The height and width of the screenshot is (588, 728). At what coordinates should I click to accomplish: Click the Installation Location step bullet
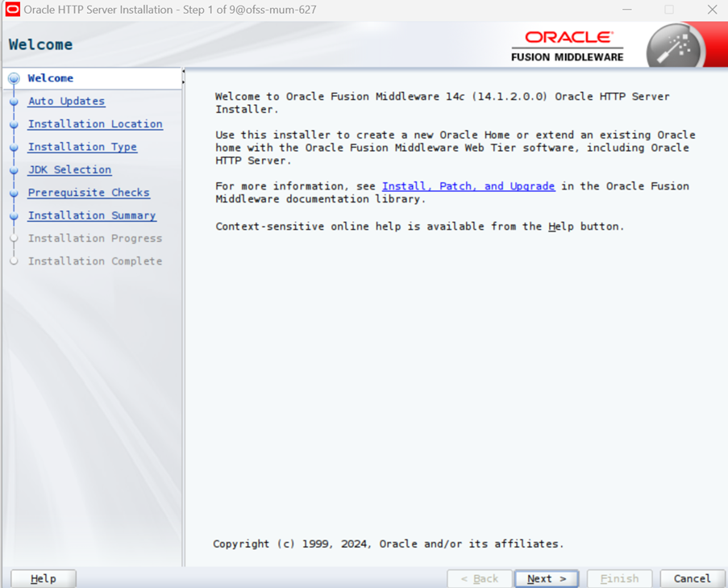click(x=14, y=124)
